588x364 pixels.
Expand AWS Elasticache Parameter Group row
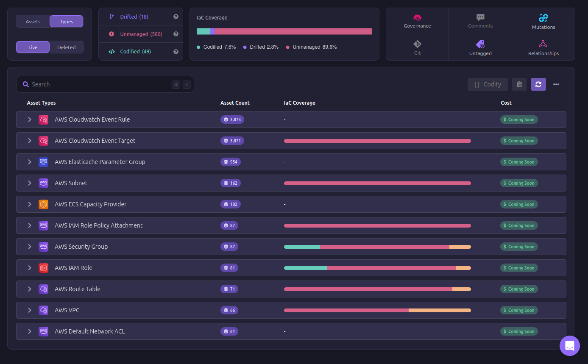tap(30, 162)
